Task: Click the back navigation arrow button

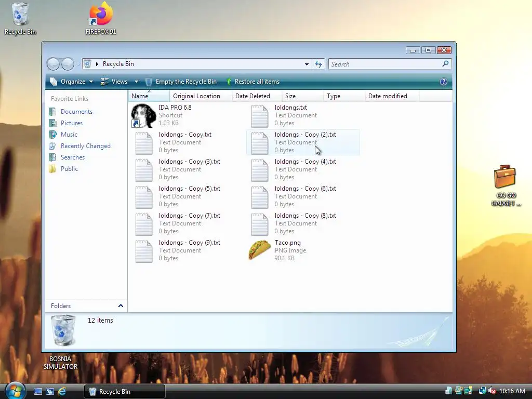Action: pyautogui.click(x=53, y=64)
